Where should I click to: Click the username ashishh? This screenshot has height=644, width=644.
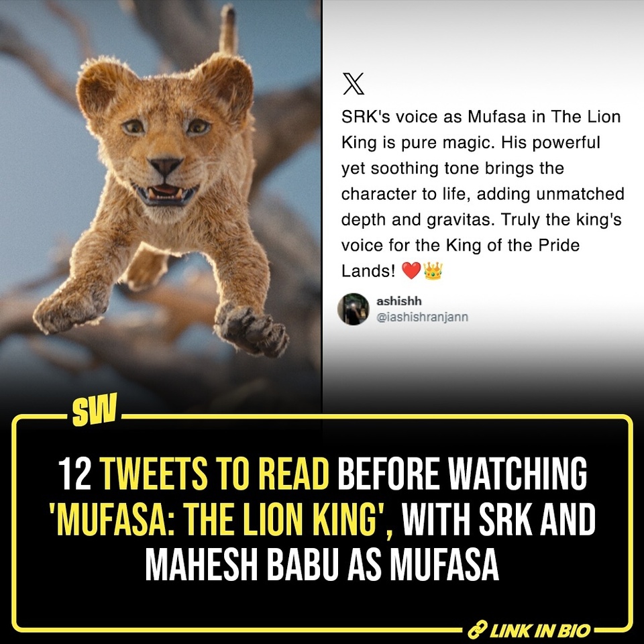pos(398,301)
